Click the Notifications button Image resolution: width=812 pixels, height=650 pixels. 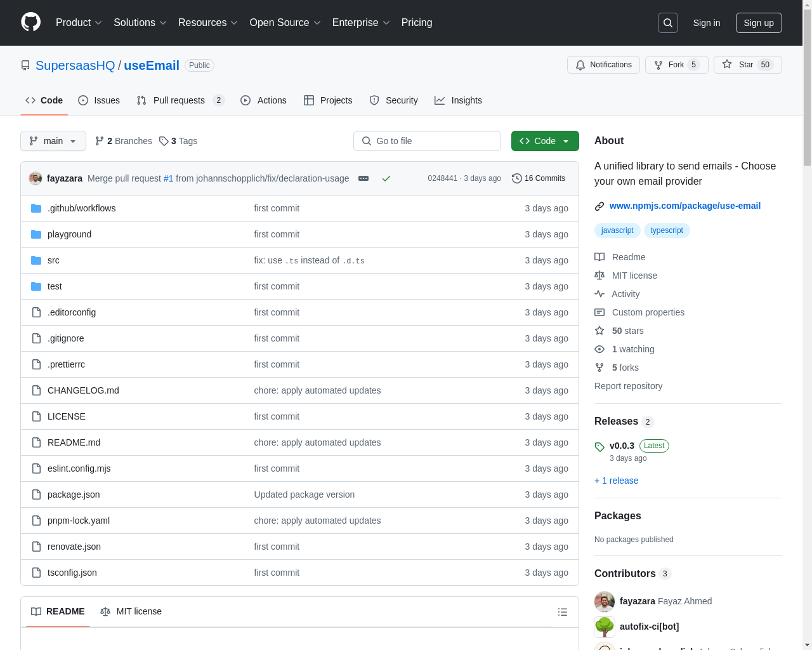click(x=603, y=65)
